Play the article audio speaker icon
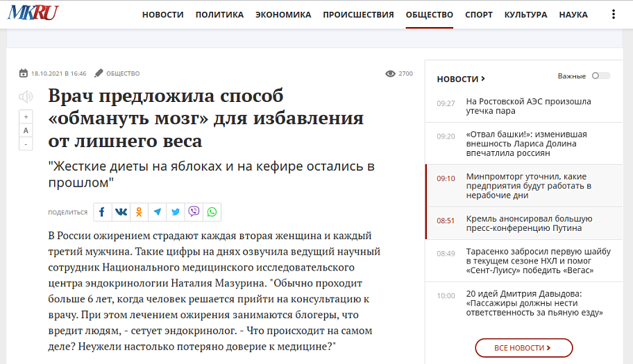633x364 pixels. tap(26, 97)
